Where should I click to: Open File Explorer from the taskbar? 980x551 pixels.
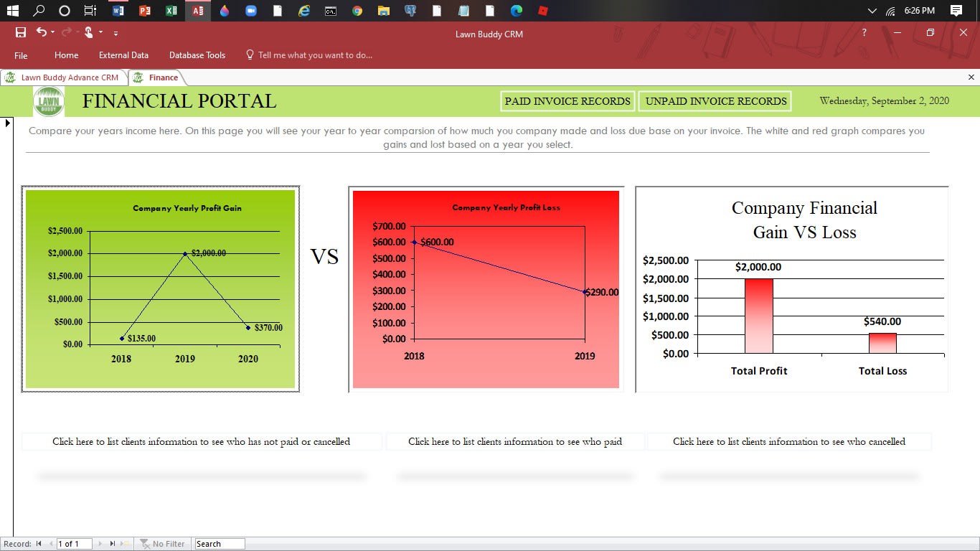click(x=384, y=11)
